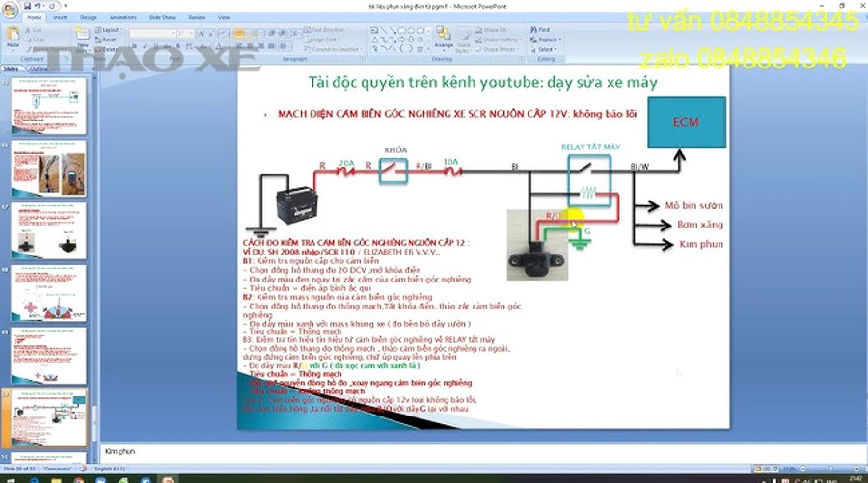Redo the action in Quick Access toolbar
The height and width of the screenshot is (483, 868).
53,6
